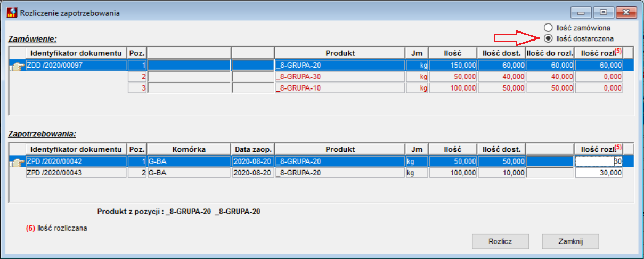Click the 'Ilość dost.' header in the Zamówienie table
The image size is (644, 259).
point(501,53)
